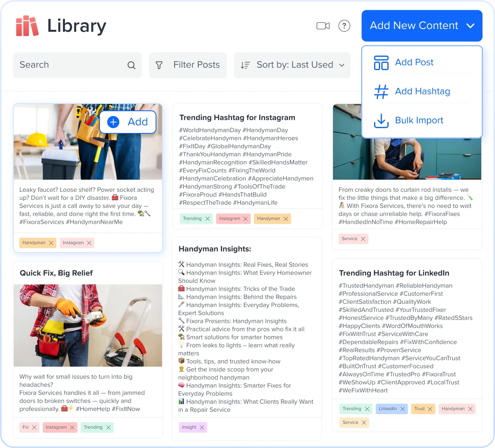This screenshot has width=495, height=448.
Task: Remove the Trust tag from the LinkedIn hashtag card
Action: pos(429,409)
